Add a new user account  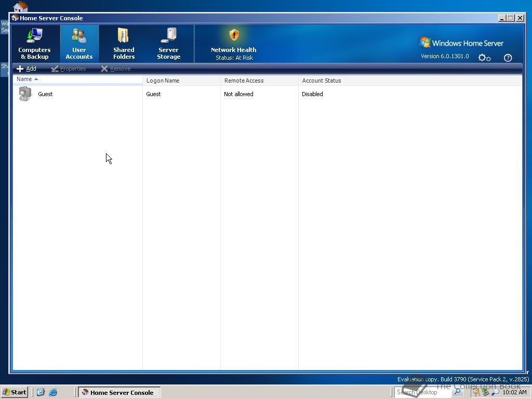(26, 69)
